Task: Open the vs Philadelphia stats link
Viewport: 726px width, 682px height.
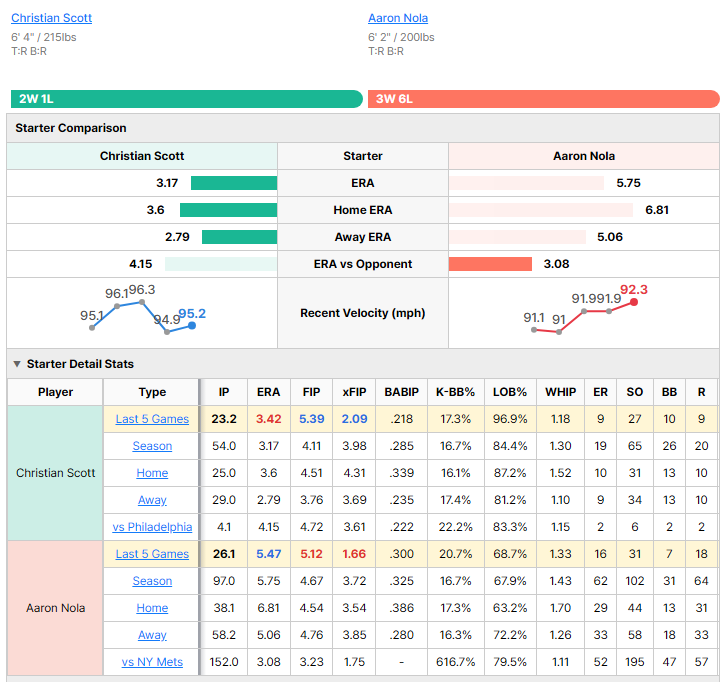Action: tap(152, 527)
